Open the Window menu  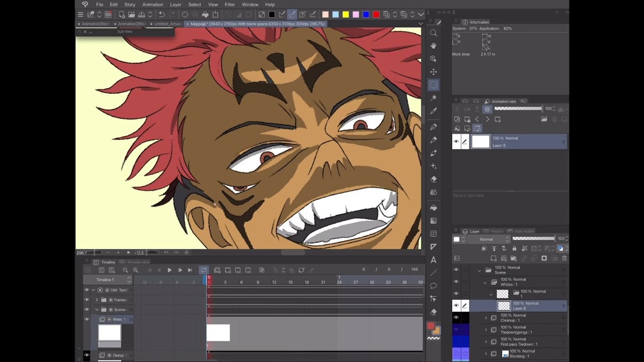250,5
